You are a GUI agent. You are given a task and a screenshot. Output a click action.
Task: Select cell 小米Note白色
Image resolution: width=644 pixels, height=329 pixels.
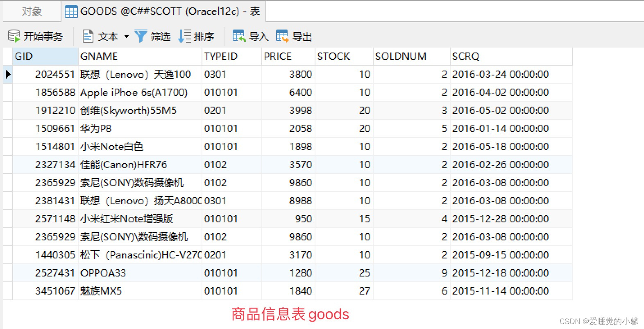[140, 146]
